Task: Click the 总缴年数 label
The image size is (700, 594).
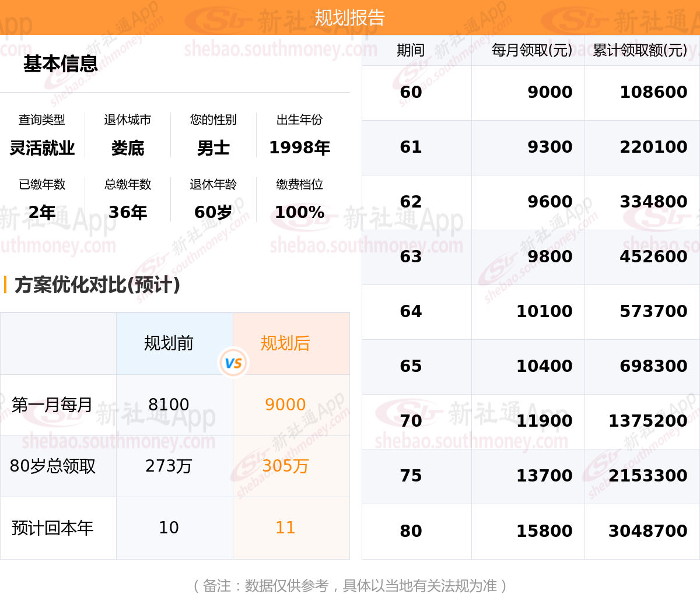Action: (128, 184)
